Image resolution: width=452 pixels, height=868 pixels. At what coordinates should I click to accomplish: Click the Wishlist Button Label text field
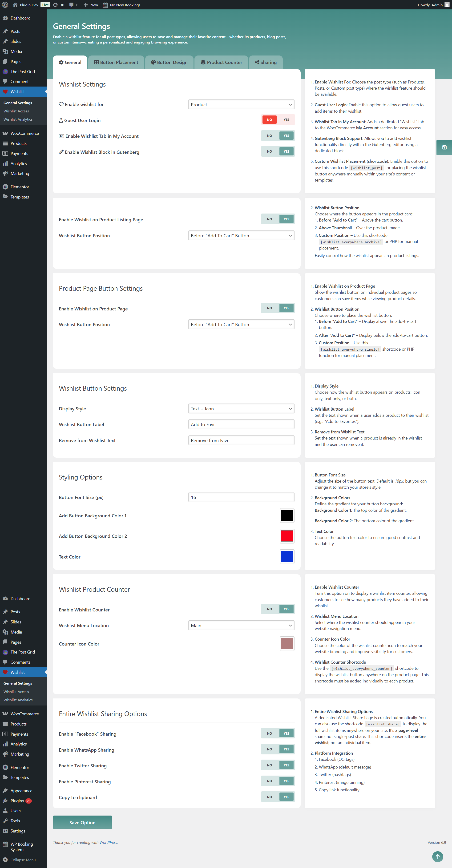(x=241, y=424)
